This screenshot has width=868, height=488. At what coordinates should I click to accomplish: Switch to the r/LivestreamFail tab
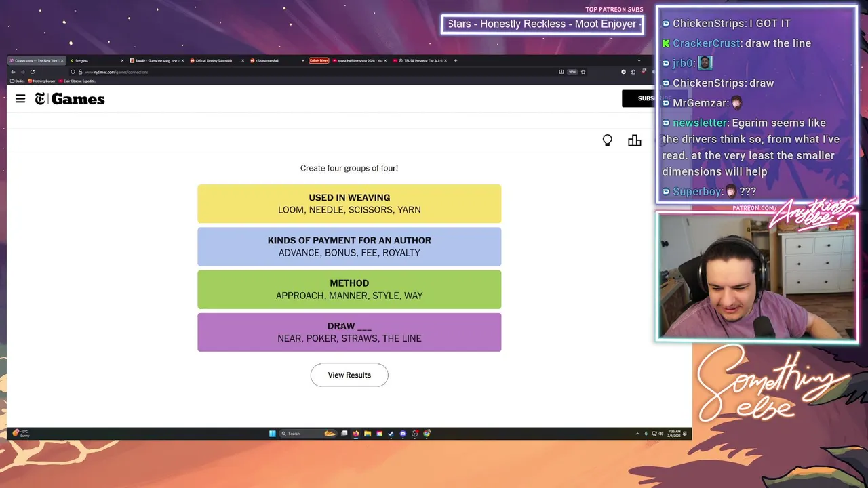pos(276,60)
